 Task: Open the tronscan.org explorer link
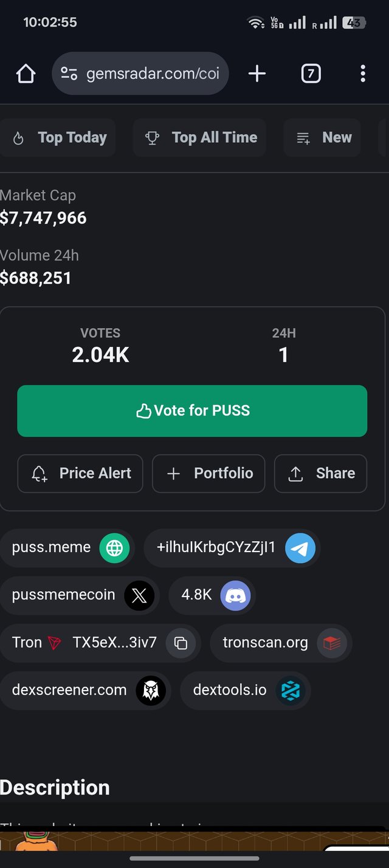280,643
